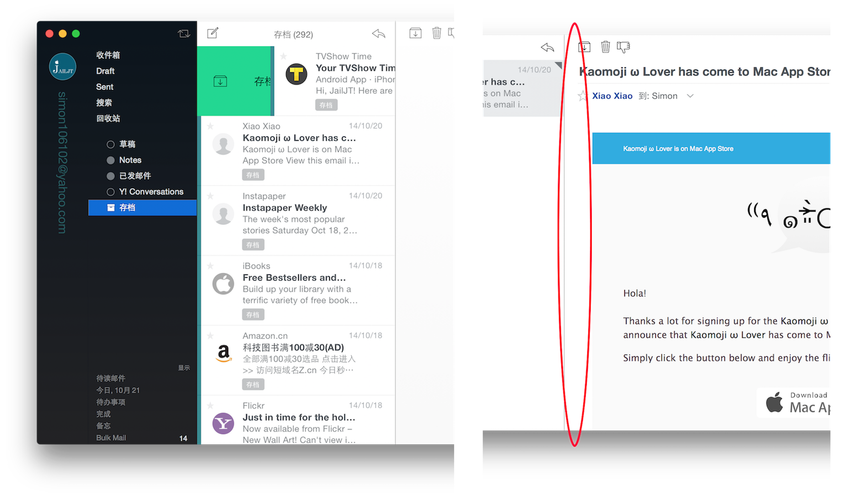Viewport: 868px width, 497px height.
Task: Click the refresh icon atop the sidebar
Action: point(184,34)
